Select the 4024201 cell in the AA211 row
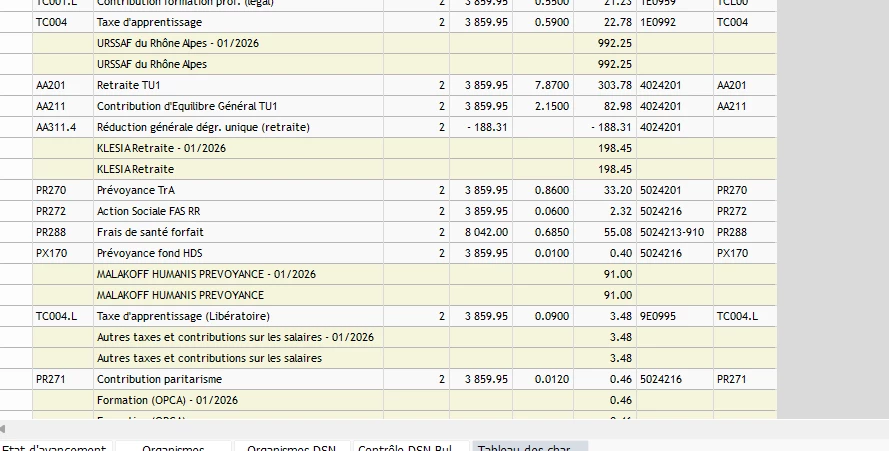This screenshot has width=889, height=451. 675,106
